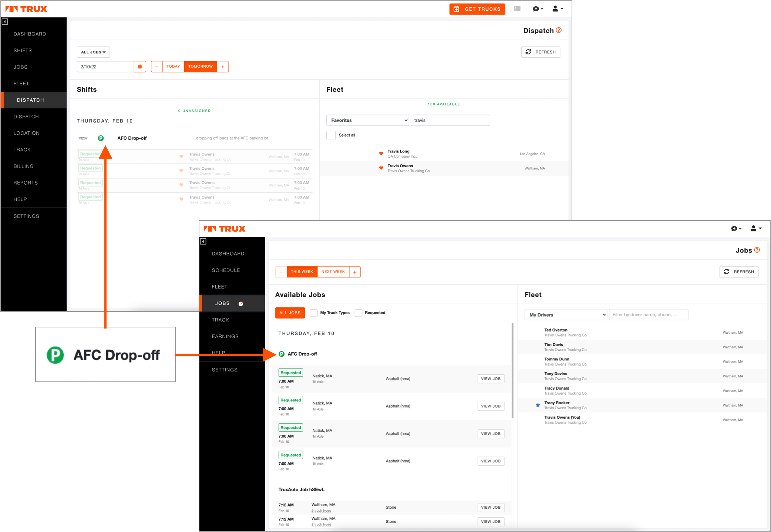771x532 pixels.
Task: Select THIS WEEK tab
Action: [302, 272]
